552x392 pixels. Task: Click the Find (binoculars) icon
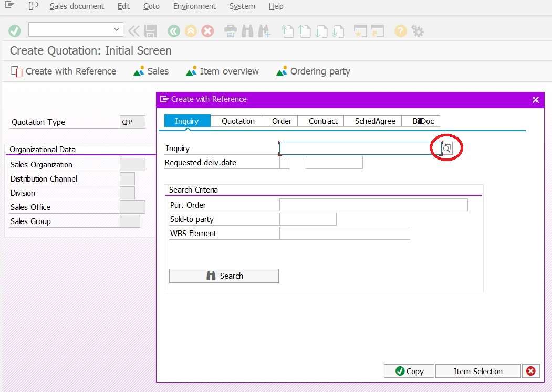pos(247,30)
